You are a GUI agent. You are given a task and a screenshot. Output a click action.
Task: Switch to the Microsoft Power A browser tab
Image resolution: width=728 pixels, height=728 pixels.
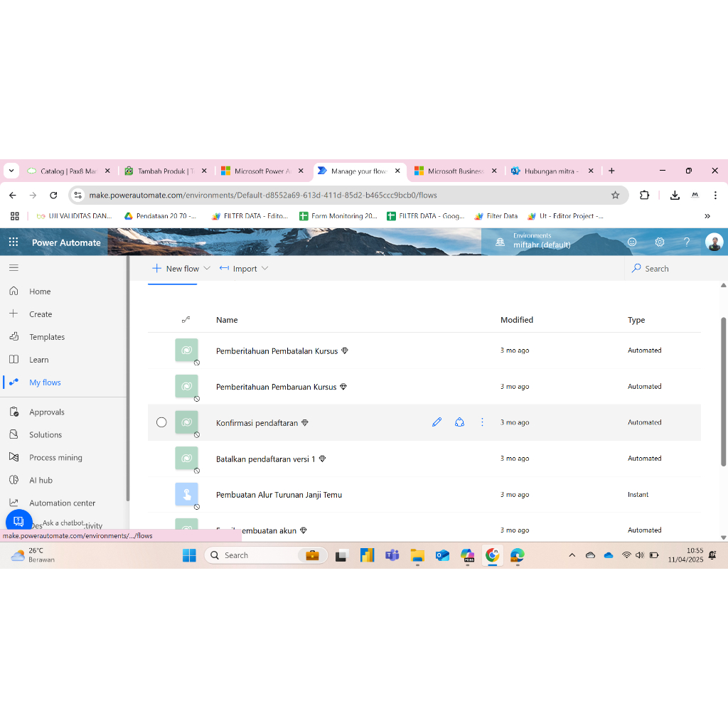tap(262, 171)
